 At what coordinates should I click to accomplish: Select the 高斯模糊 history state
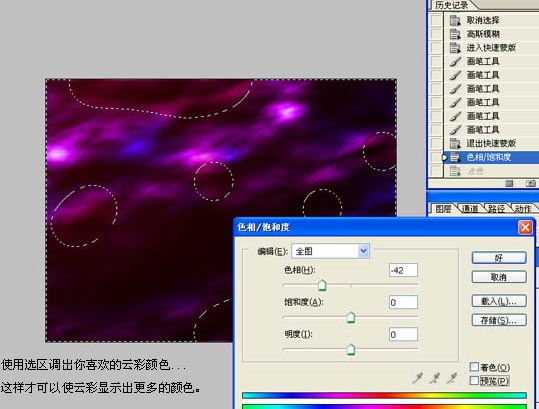[x=492, y=34]
